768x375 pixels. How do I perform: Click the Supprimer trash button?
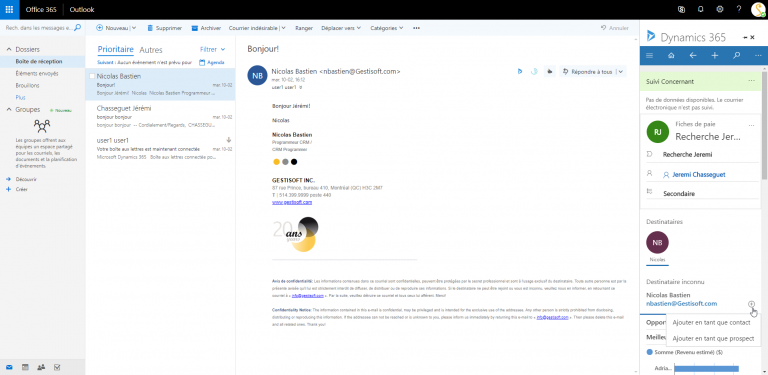[x=164, y=28]
